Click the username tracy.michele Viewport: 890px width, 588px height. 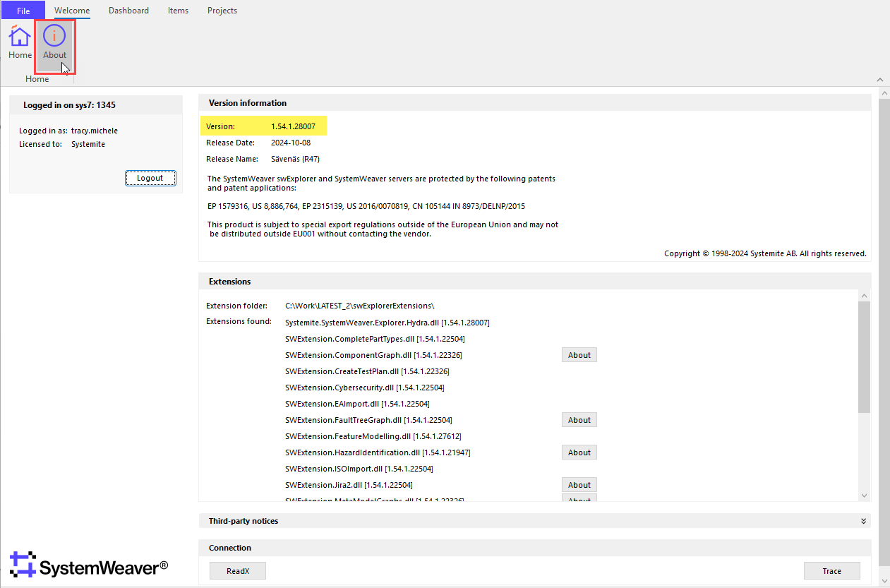pos(95,131)
